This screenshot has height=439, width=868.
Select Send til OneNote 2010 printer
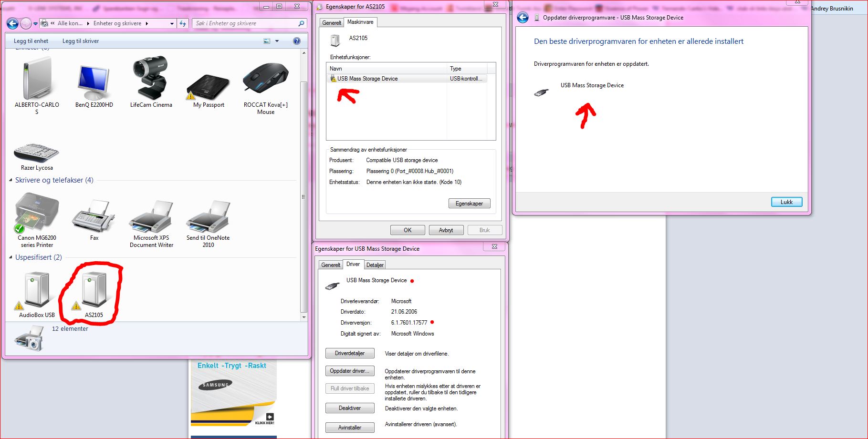tap(209, 217)
